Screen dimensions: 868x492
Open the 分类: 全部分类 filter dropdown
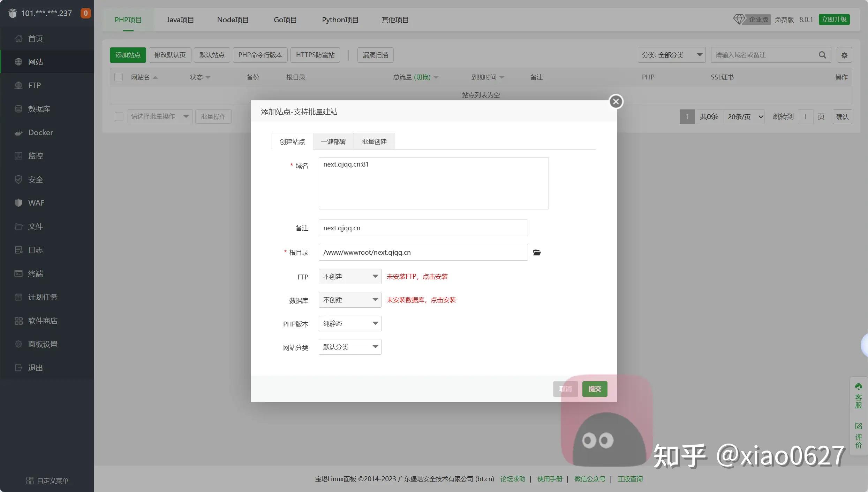coord(671,55)
